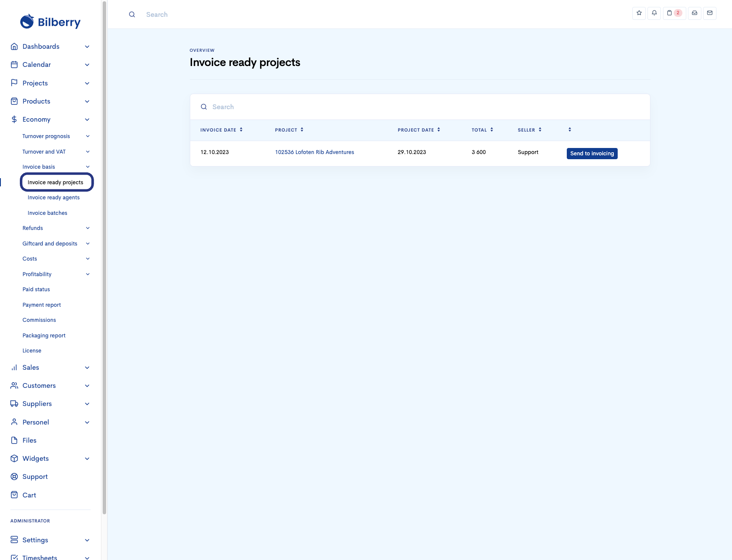Expand the Dashboards menu chevron
This screenshot has width=732, height=560.
[x=87, y=47]
